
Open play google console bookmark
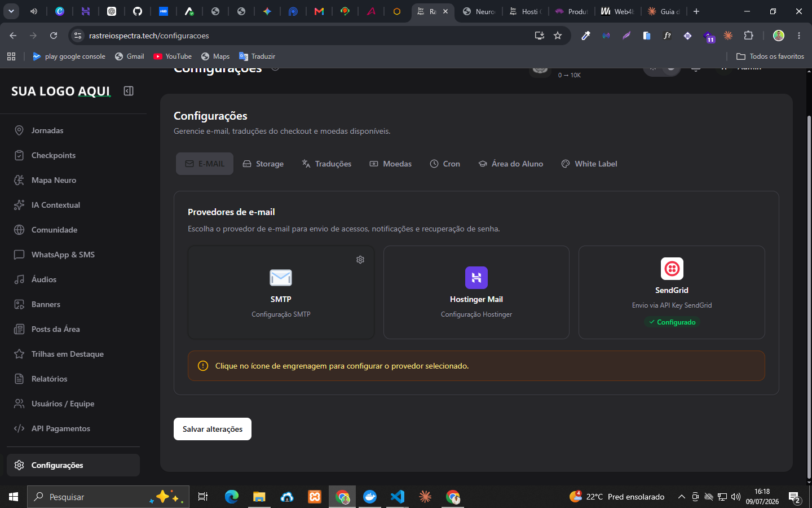69,56
